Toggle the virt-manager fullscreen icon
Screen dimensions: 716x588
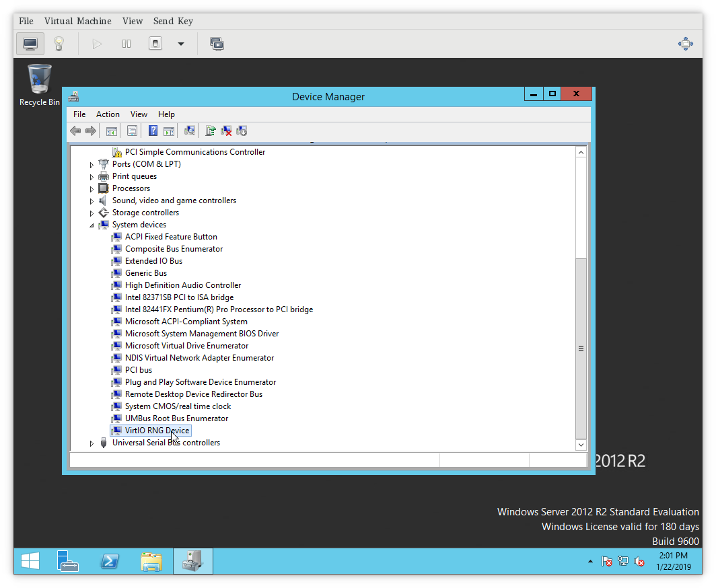[x=685, y=44]
